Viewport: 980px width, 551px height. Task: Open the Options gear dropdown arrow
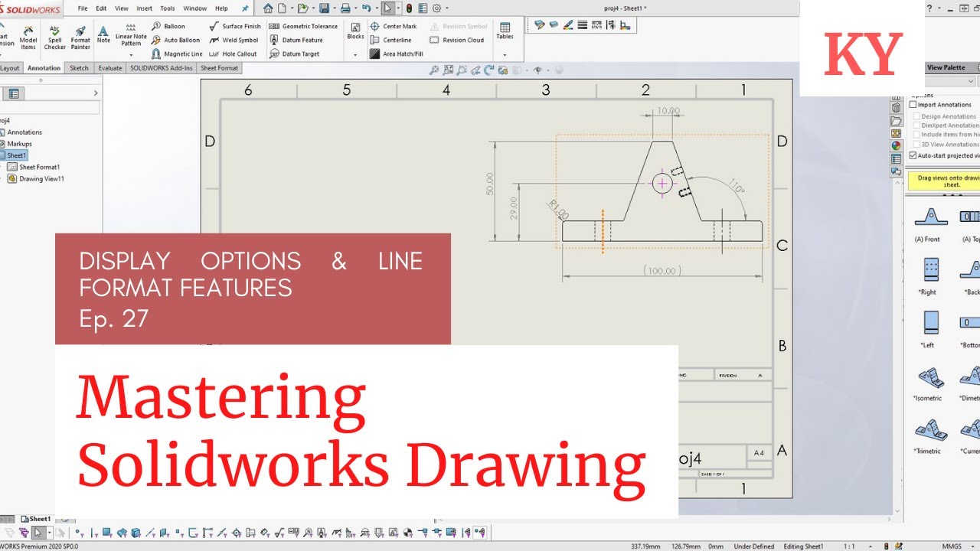click(447, 8)
